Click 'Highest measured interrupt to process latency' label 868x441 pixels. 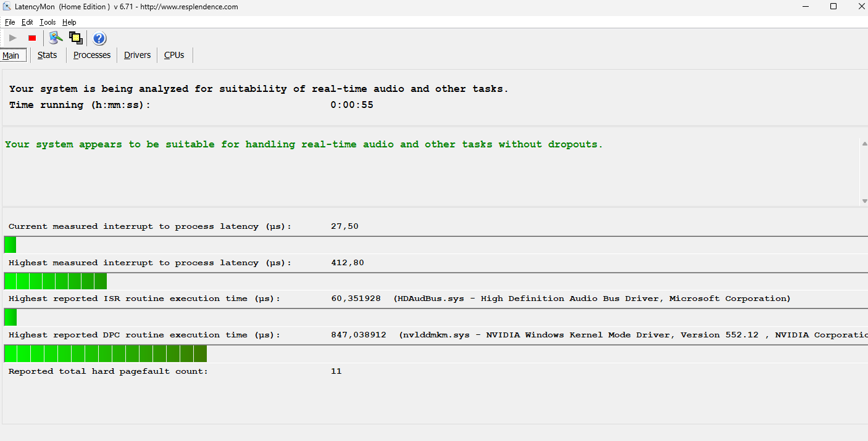(x=150, y=263)
